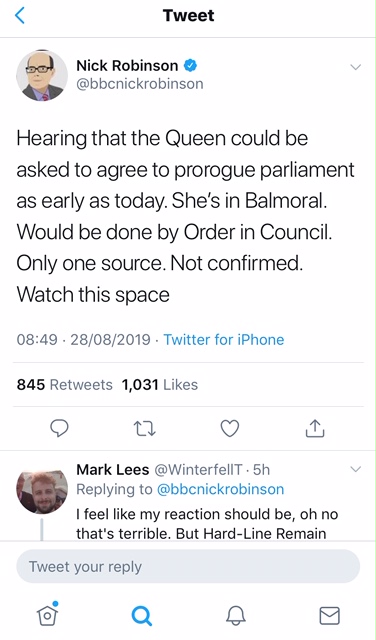Expand options chevron on Mark Lees' reply
The height and width of the screenshot is (640, 376).
click(x=356, y=469)
